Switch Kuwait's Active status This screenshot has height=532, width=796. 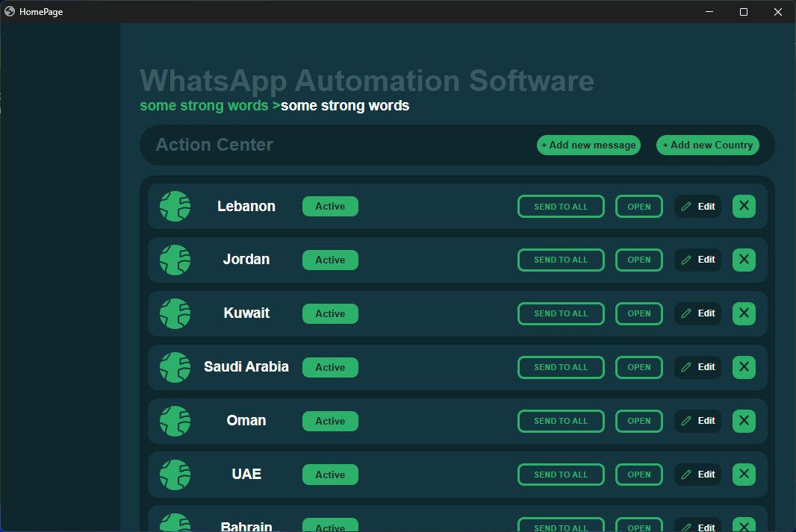click(x=331, y=314)
